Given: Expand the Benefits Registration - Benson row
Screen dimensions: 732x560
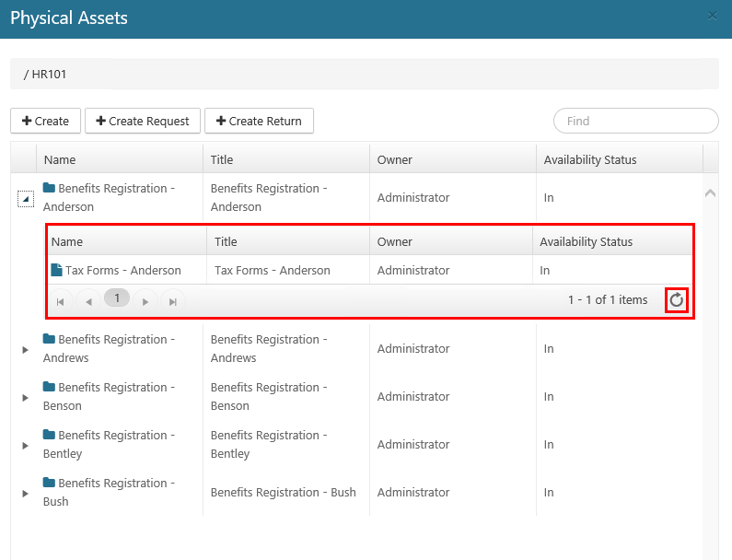Looking at the screenshot, I should point(26,397).
